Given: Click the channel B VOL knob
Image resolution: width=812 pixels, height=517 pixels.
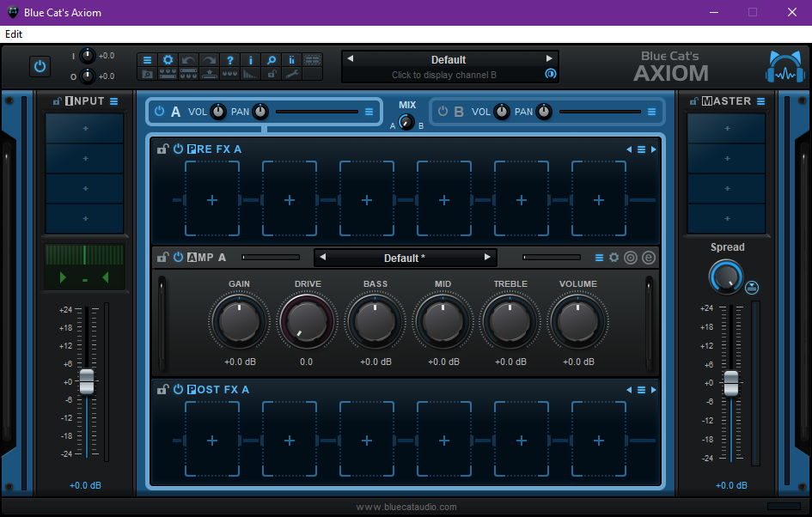Looking at the screenshot, I should 502,112.
